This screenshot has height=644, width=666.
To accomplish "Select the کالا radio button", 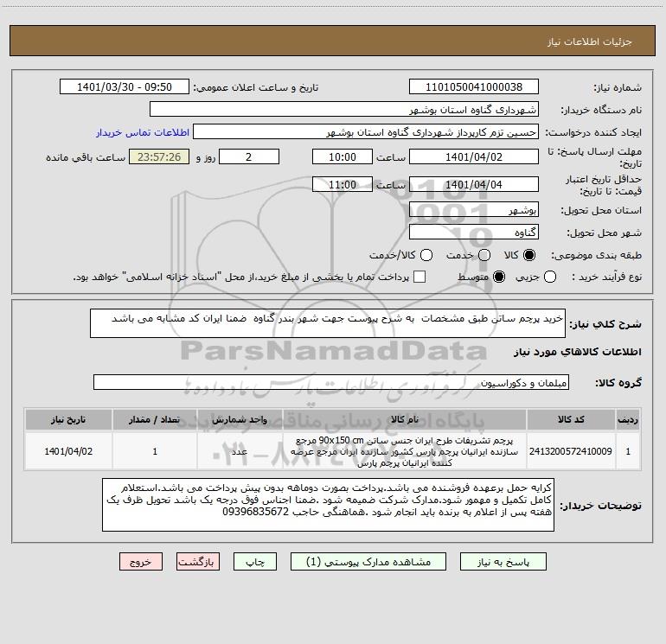I will tap(529, 255).
